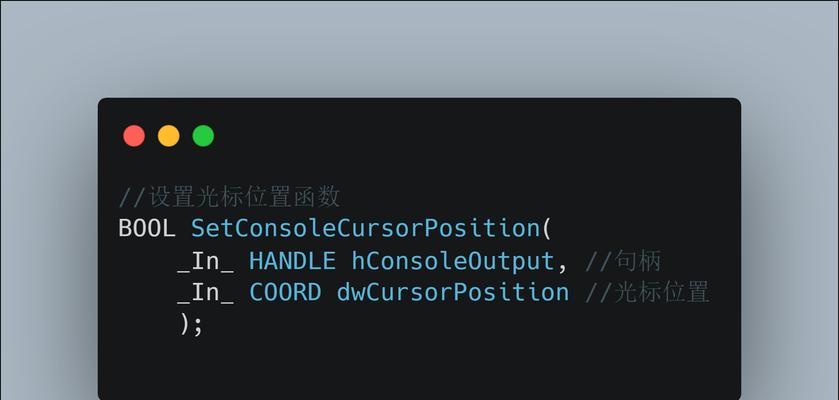Click the SetConsoleCursorPosition function name
The width and height of the screenshot is (839, 400).
coord(366,228)
